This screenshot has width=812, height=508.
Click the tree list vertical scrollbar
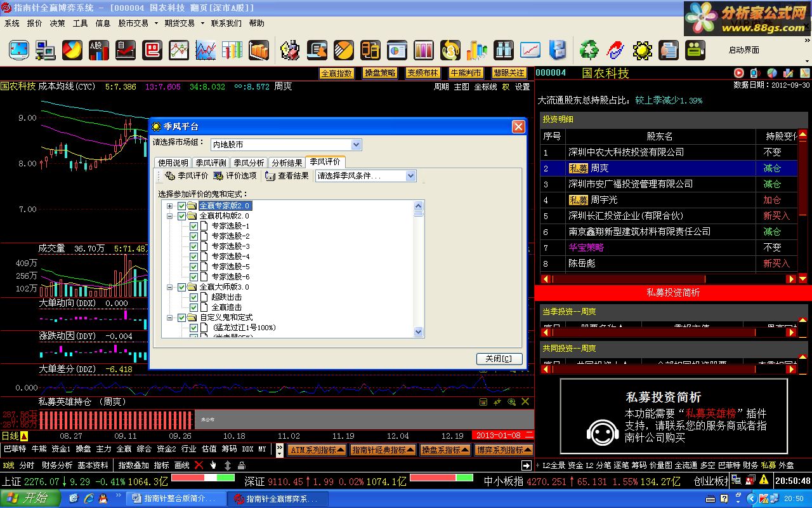click(x=419, y=268)
